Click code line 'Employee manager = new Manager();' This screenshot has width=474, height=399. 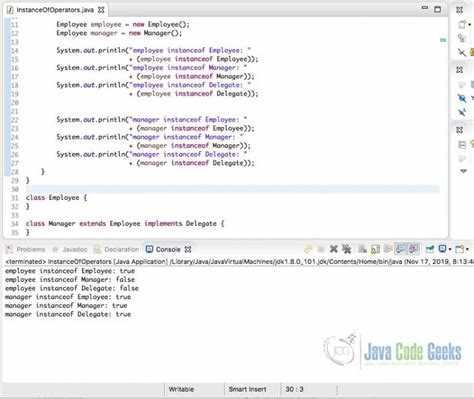click(119, 33)
